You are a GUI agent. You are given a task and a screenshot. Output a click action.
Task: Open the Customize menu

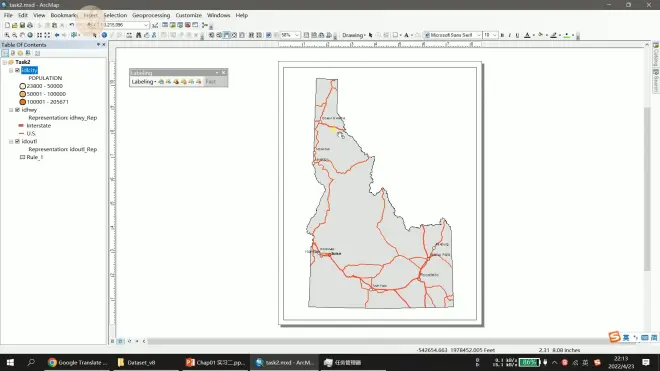(189, 15)
